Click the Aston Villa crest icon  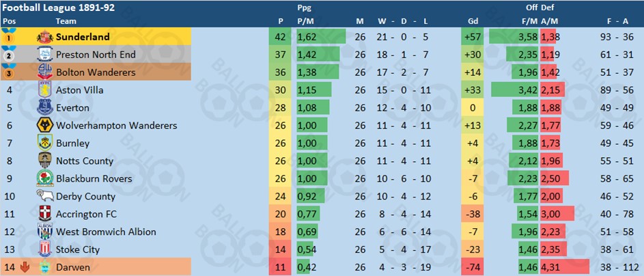(44, 89)
